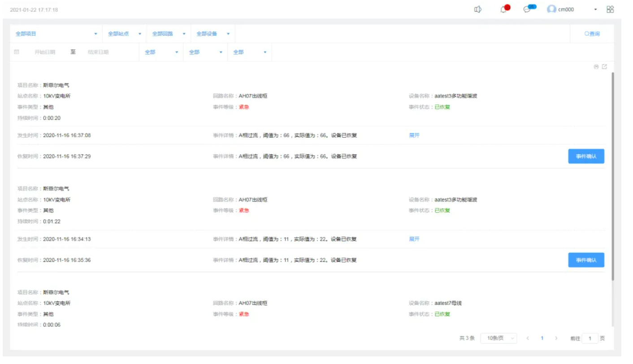Open the 全部回路 circuit dropdown
Viewport: 633px width, 364px height.
click(x=169, y=34)
